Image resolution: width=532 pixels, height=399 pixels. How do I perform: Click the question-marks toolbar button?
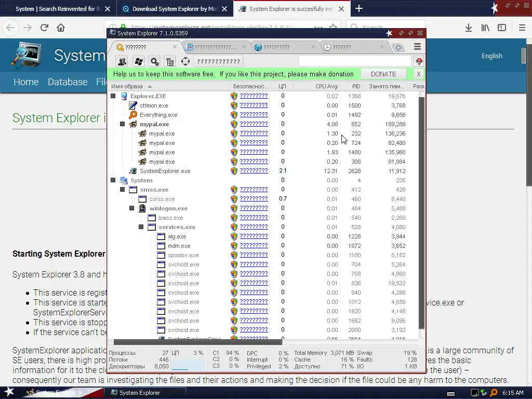(219, 61)
